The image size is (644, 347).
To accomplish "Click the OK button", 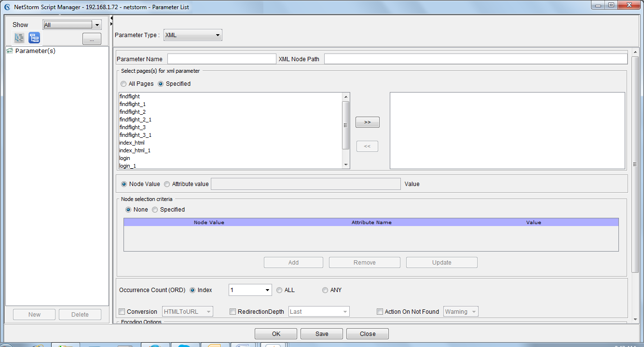I will pos(276,334).
